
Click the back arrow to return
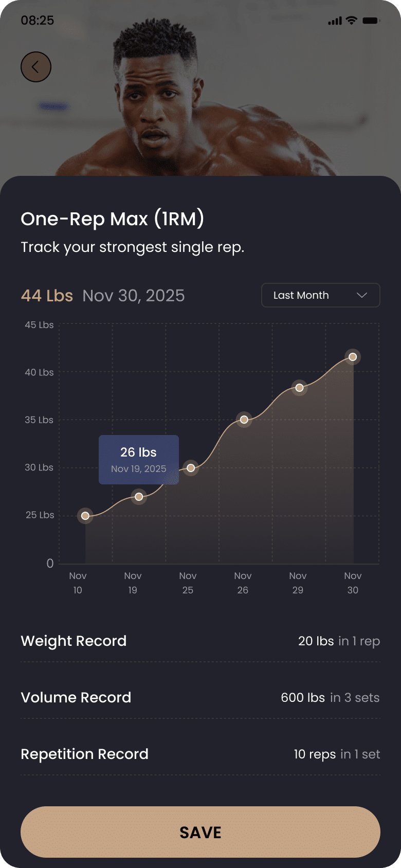click(x=35, y=66)
